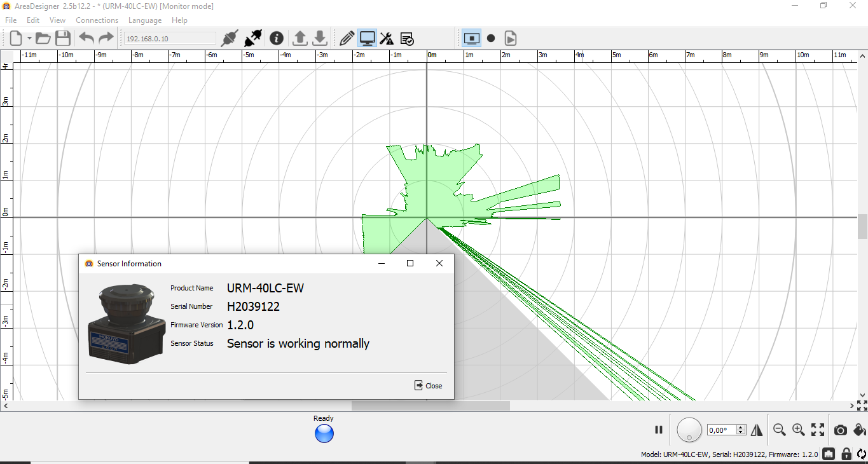Open a project using the folder icon
Screen dimensions: 868x464
click(x=43, y=38)
